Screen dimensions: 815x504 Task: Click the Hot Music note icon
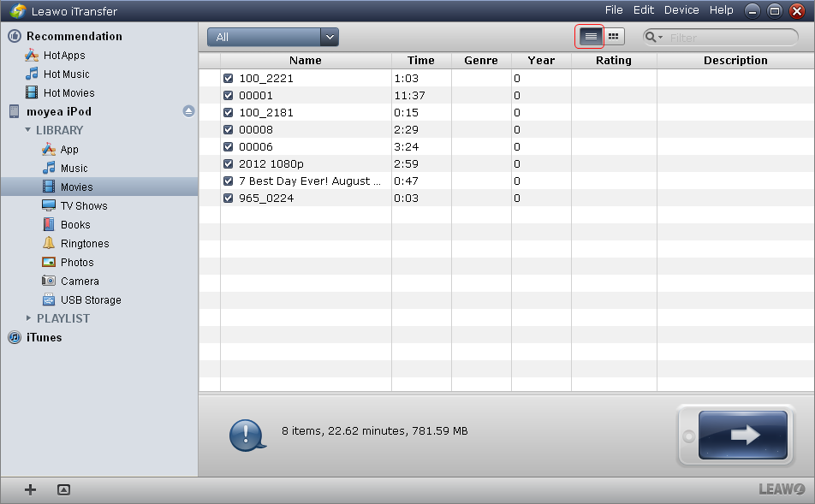(x=32, y=74)
